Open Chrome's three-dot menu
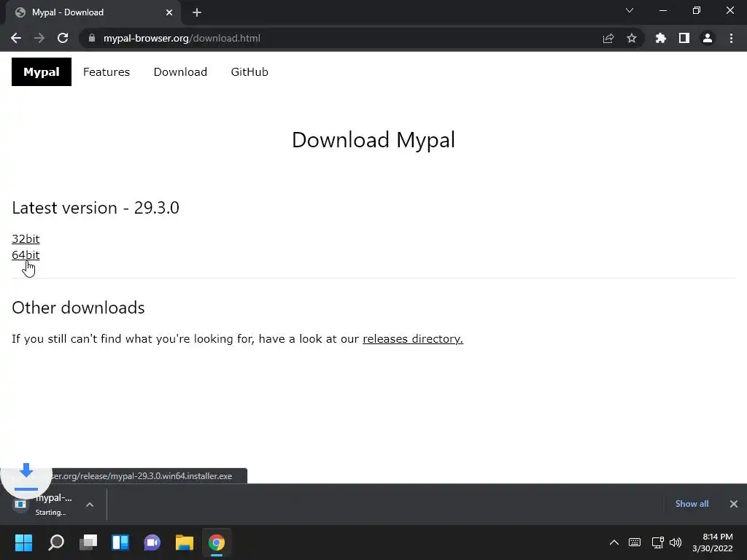The image size is (747, 560). tap(731, 38)
